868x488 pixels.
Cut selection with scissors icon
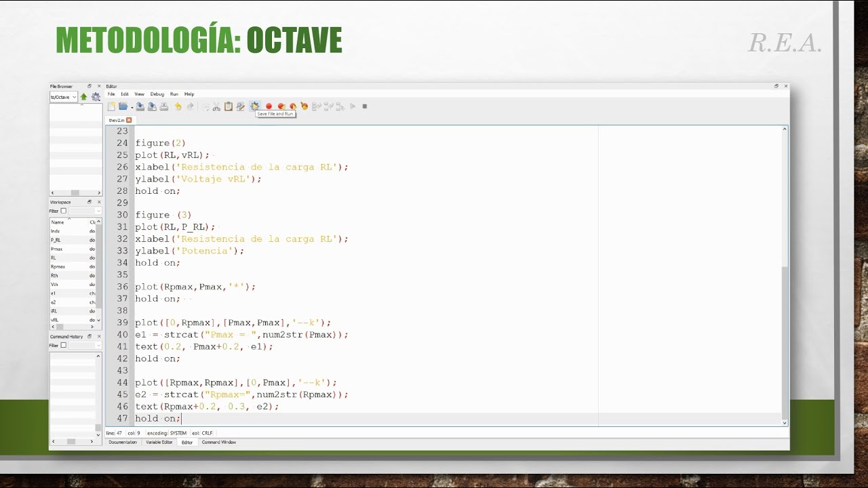pos(216,106)
